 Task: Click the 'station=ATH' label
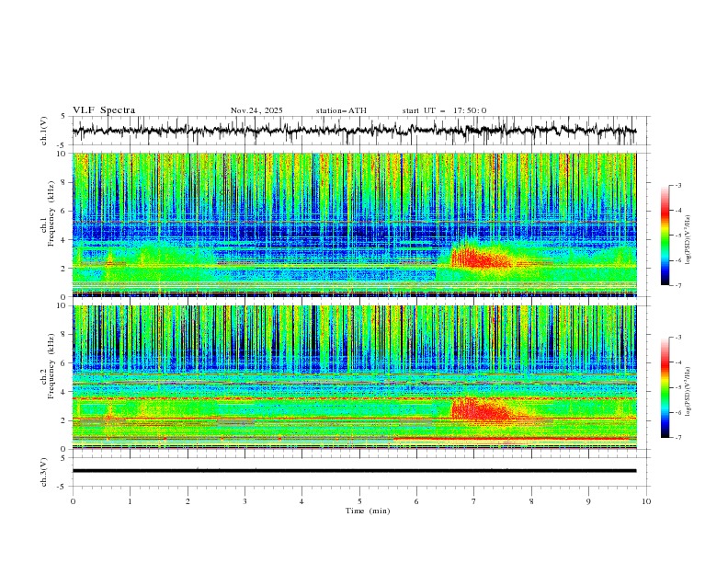pos(341,110)
